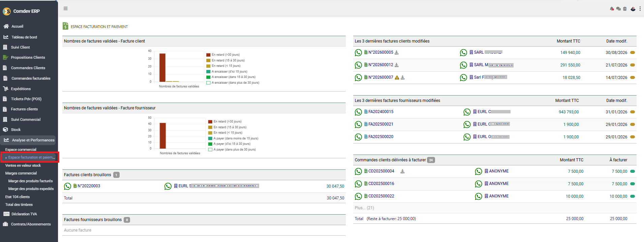Expand 'Plus... (21)' delivered orders list

pos(364,208)
